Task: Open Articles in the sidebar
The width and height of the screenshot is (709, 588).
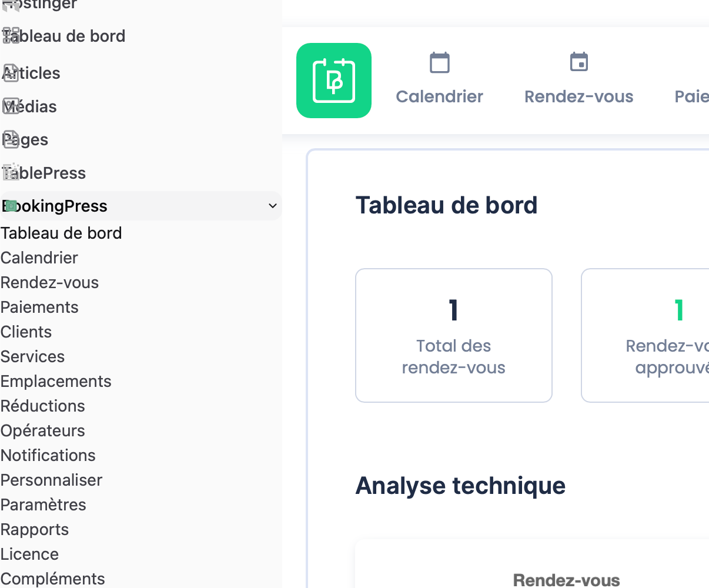Action: (31, 73)
